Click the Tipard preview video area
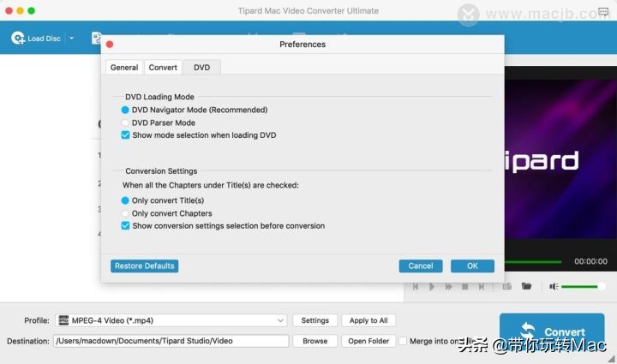Image resolution: width=617 pixels, height=364 pixels. coord(560,159)
